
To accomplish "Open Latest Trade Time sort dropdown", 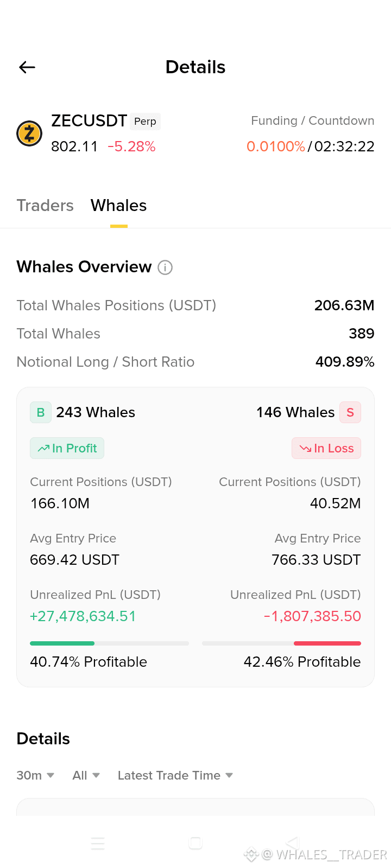I will (175, 775).
